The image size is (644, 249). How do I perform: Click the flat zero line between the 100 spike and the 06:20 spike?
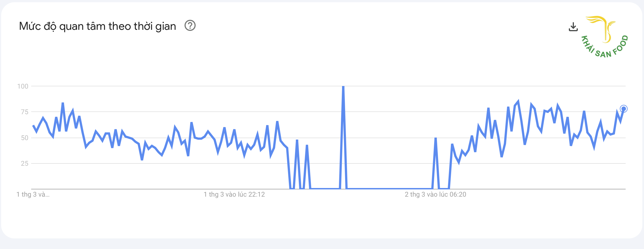click(389, 189)
